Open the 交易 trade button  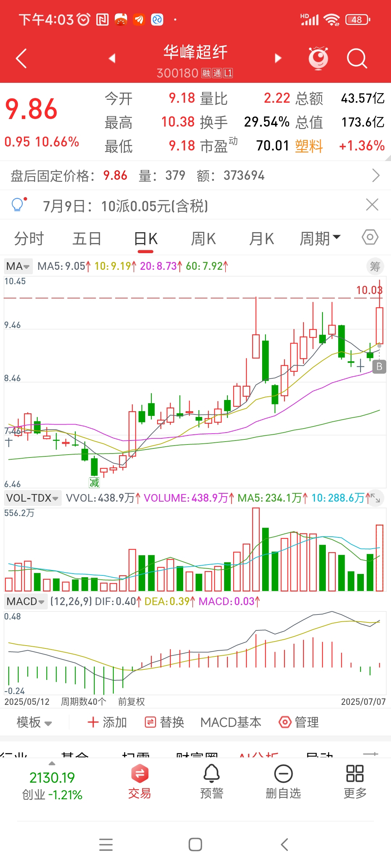(140, 782)
